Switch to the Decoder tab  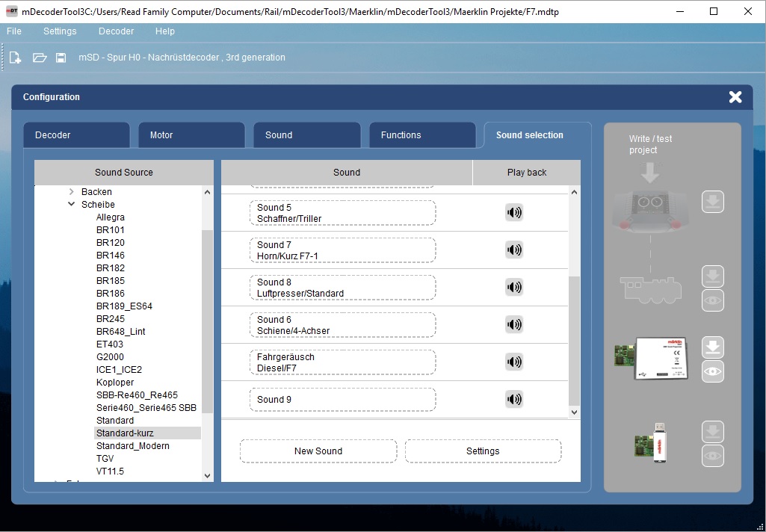click(77, 135)
